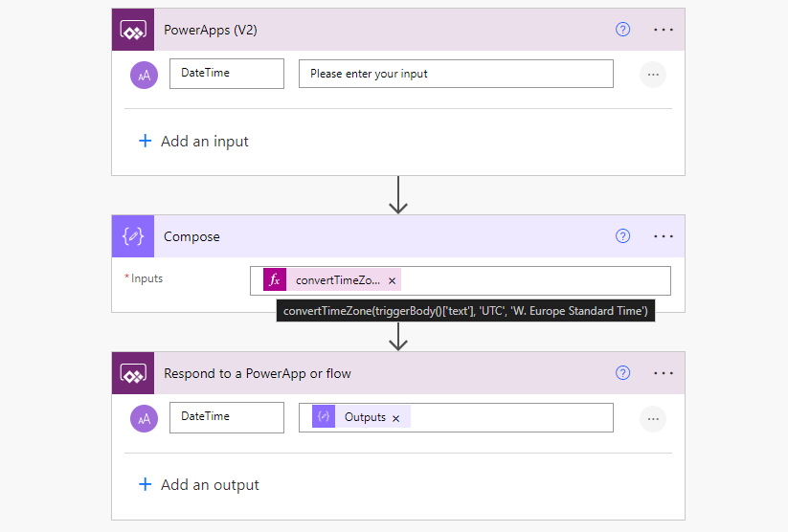
Task: Open help for Respond to a PowerApp
Action: pos(622,373)
